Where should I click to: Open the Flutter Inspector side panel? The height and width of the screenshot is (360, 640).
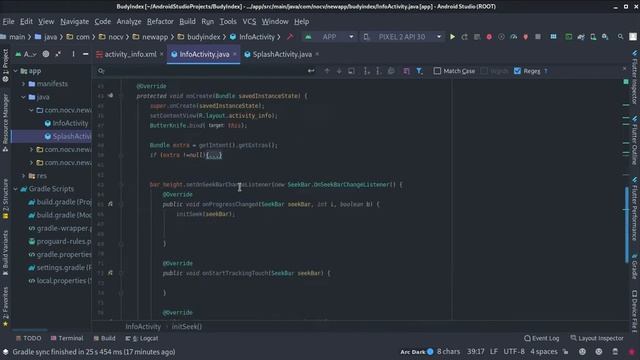point(635,78)
